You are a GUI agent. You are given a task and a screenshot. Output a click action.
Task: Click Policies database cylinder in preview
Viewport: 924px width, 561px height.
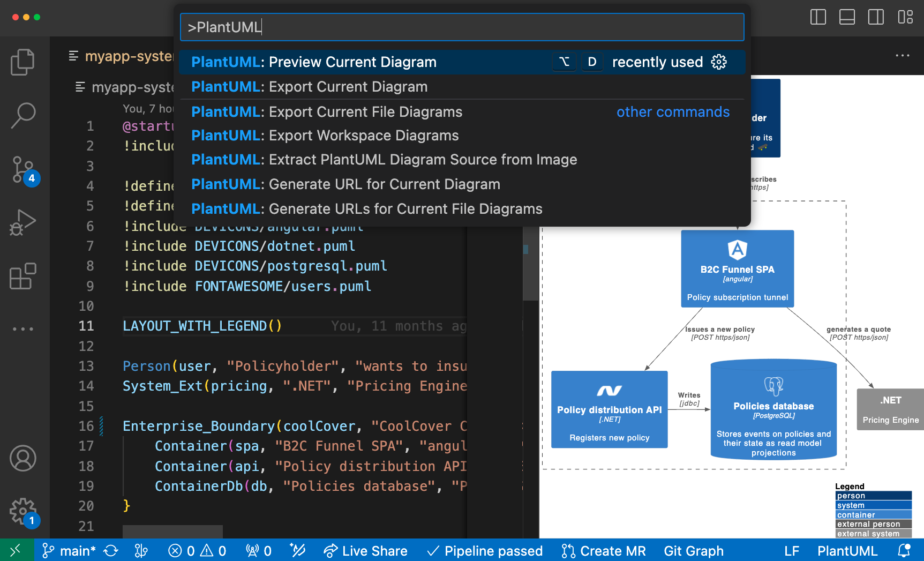(x=773, y=409)
